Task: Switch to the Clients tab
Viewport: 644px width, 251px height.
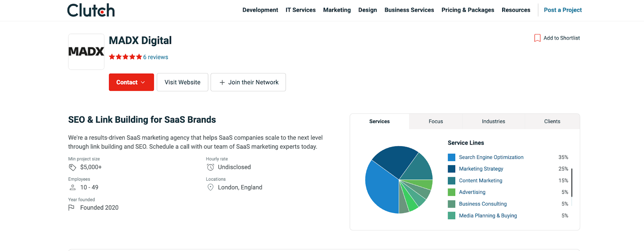Action: 552,121
